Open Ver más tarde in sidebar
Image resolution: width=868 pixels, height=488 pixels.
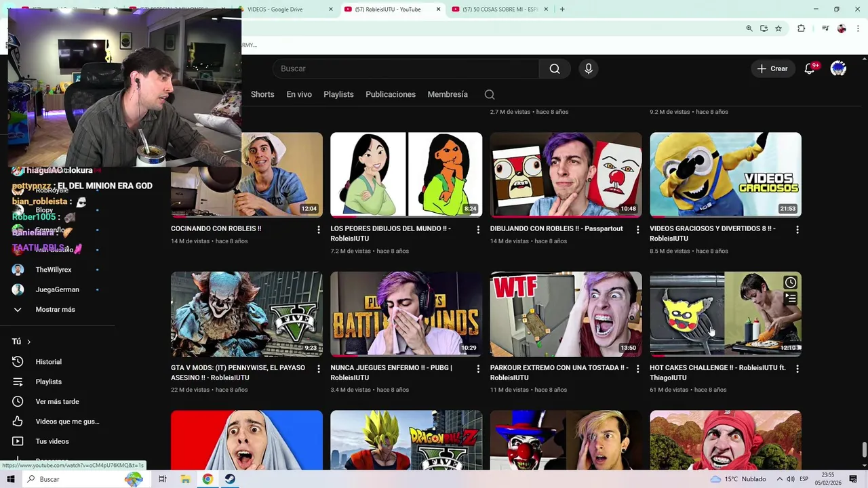pos(58,401)
